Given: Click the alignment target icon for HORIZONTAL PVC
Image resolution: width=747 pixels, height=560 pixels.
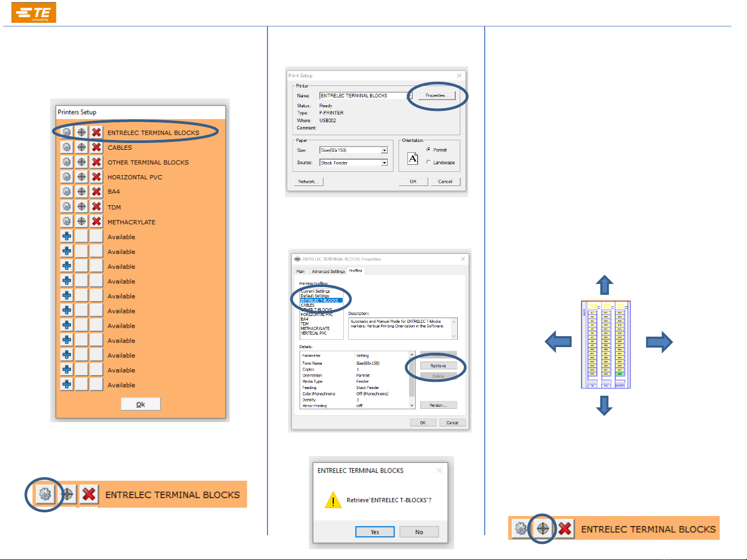Looking at the screenshot, I should [x=81, y=177].
